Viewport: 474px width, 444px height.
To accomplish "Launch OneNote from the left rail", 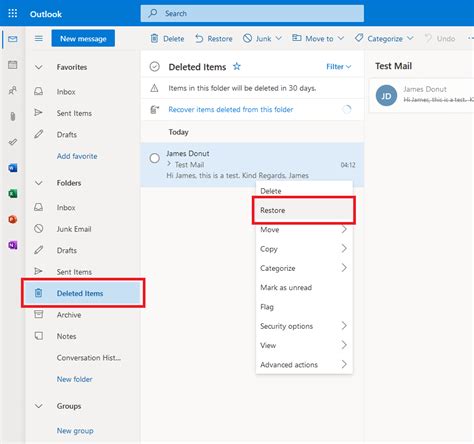I will point(13,245).
